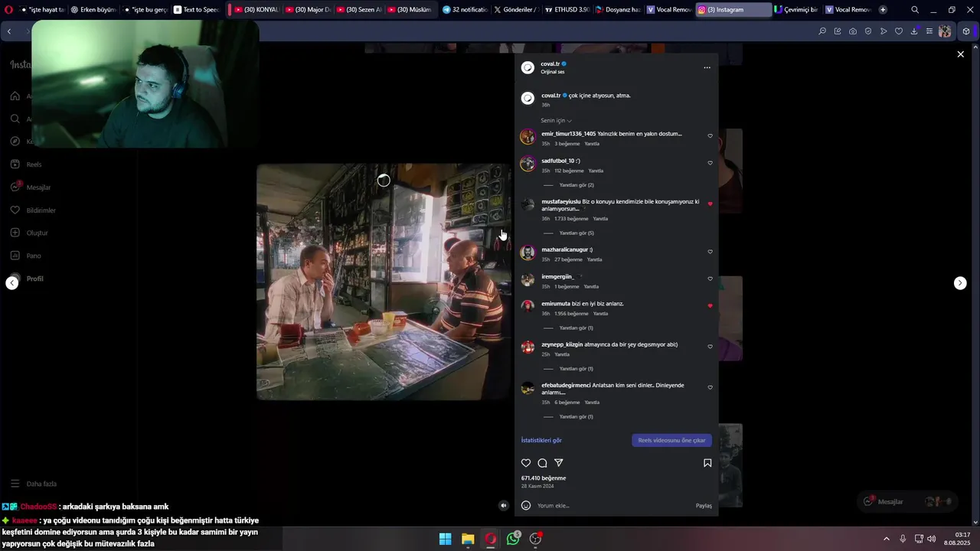Image resolution: width=980 pixels, height=551 pixels.
Task: Click the browser downloads icon
Action: pyautogui.click(x=914, y=31)
